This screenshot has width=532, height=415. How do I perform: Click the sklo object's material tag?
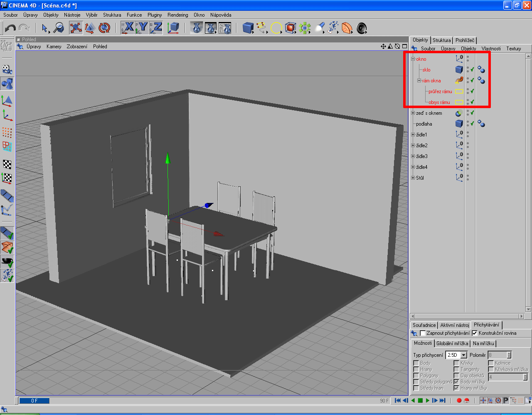pyautogui.click(x=481, y=69)
